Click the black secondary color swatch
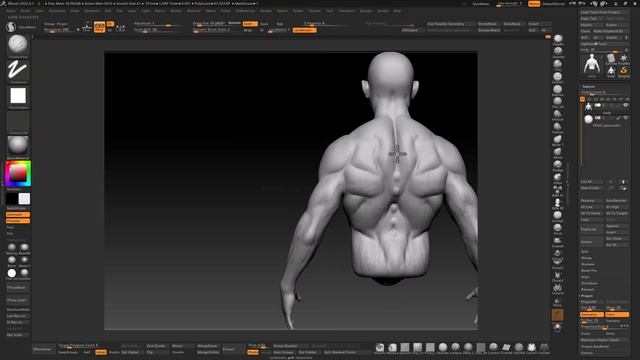This screenshot has width=640, height=360. (12, 199)
